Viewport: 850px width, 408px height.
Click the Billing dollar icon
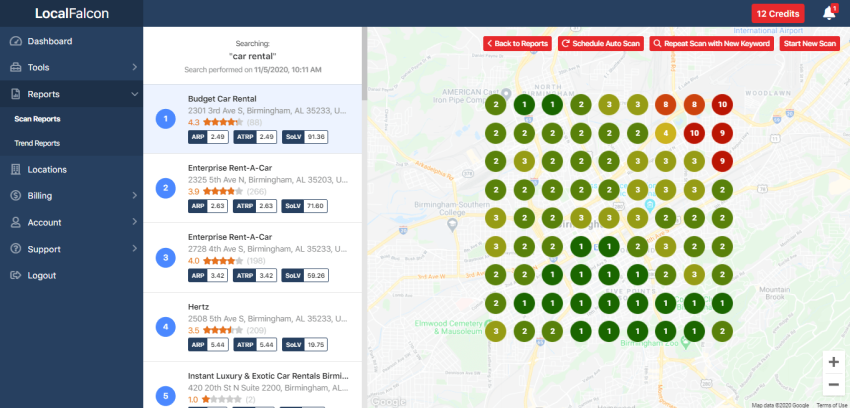click(x=16, y=196)
